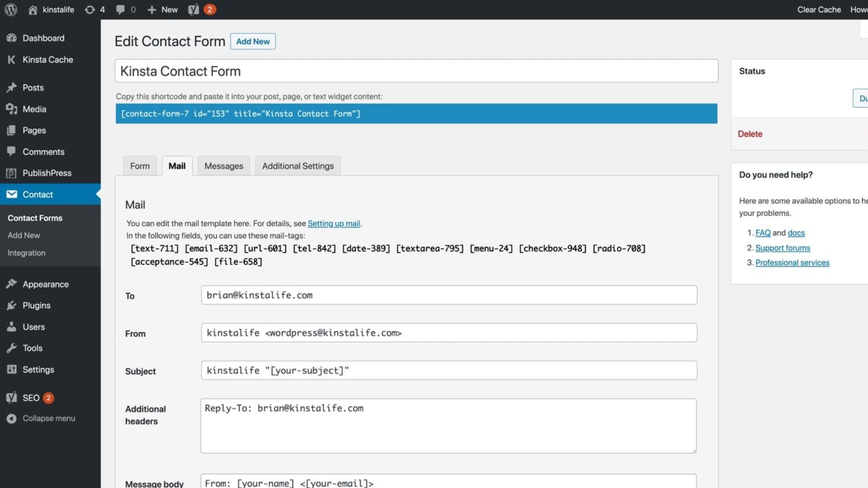Image resolution: width=868 pixels, height=488 pixels.
Task: Click the WordPress logo icon
Action: click(11, 9)
